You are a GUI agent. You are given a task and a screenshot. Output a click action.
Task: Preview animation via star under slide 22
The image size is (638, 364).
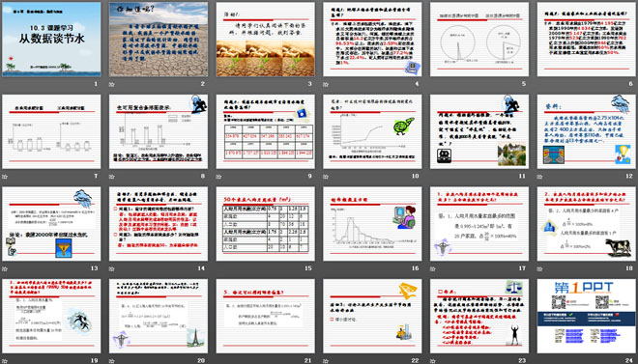point(326,361)
